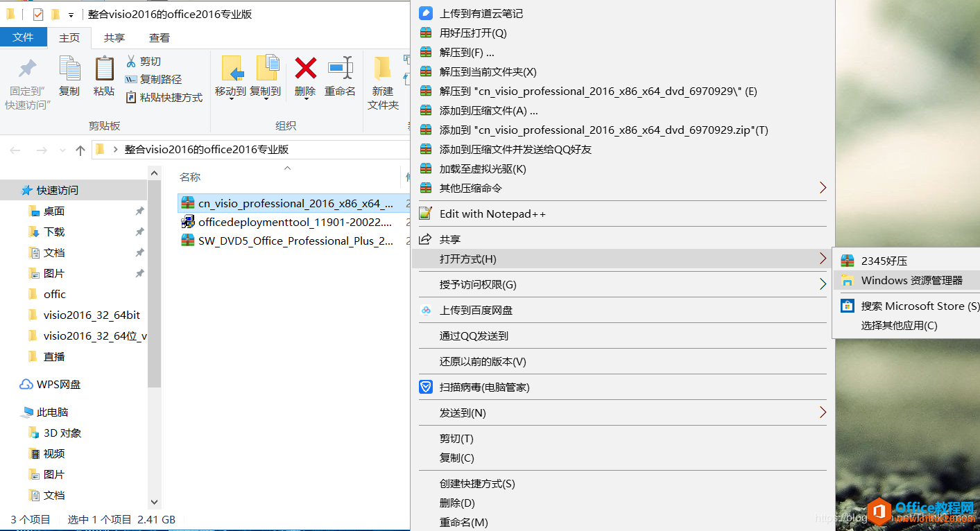The width and height of the screenshot is (980, 531).
Task: Click the 剪切 (Cut) scissors icon
Action: 131,62
